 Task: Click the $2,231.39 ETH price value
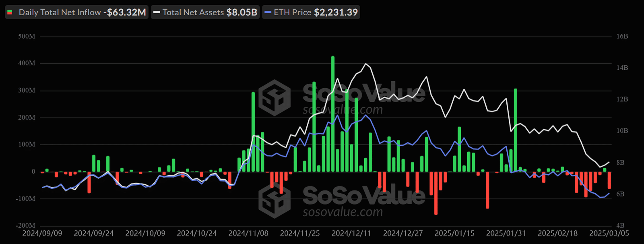click(x=336, y=12)
